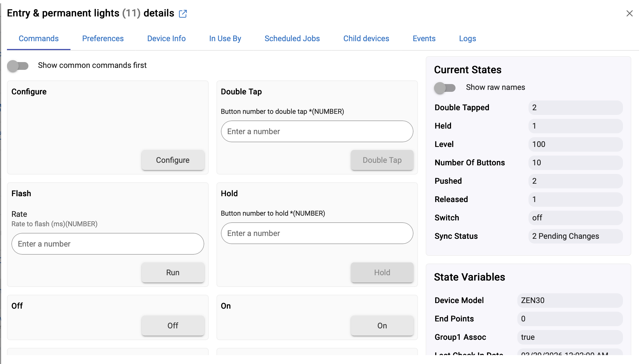Click the Flash rate number field
This screenshot has height=364, width=643.
[x=108, y=244]
